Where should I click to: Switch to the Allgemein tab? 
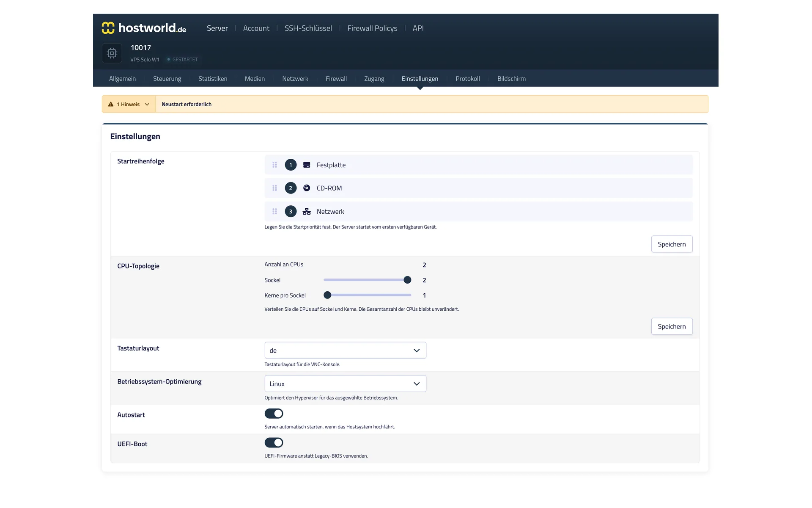[x=122, y=79]
